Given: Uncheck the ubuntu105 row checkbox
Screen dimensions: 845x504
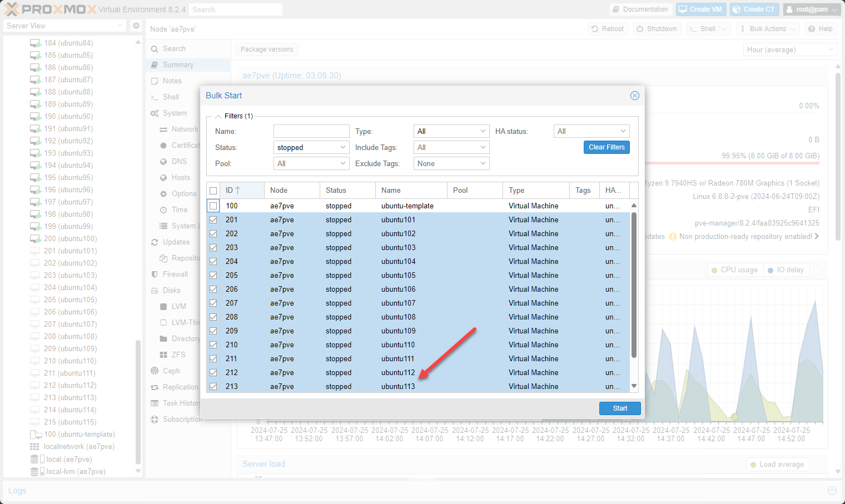Looking at the screenshot, I should click(x=213, y=275).
